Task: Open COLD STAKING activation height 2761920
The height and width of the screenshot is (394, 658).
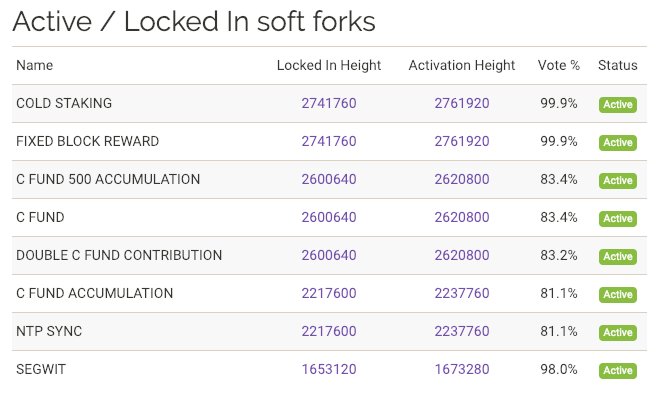Action: (462, 103)
